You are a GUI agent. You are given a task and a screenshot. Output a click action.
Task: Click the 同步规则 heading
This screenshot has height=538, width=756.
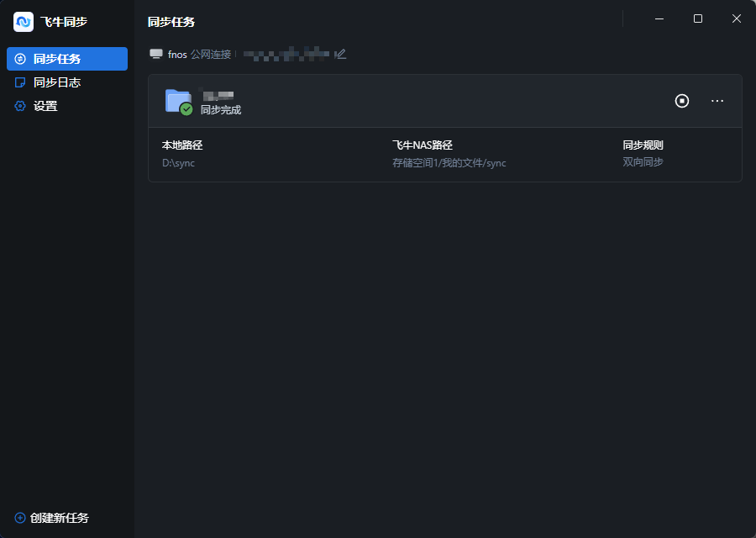643,145
